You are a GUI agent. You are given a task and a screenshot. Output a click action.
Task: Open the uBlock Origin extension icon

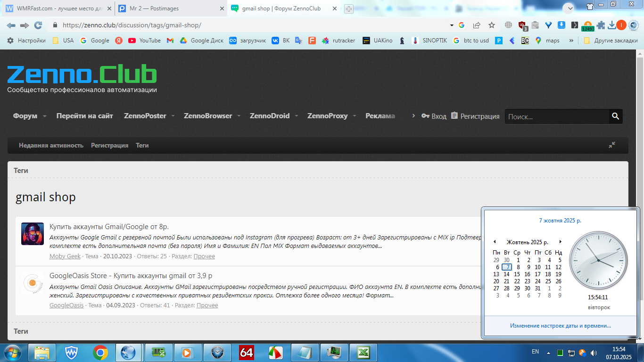(x=522, y=25)
